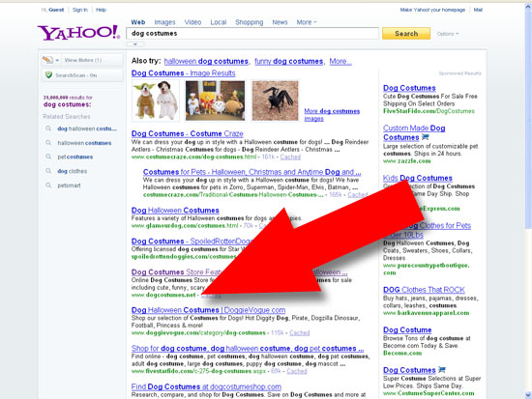
Task: Open 'Find Dog Costumes at dogcostumeshop.com' result
Action: (x=206, y=386)
